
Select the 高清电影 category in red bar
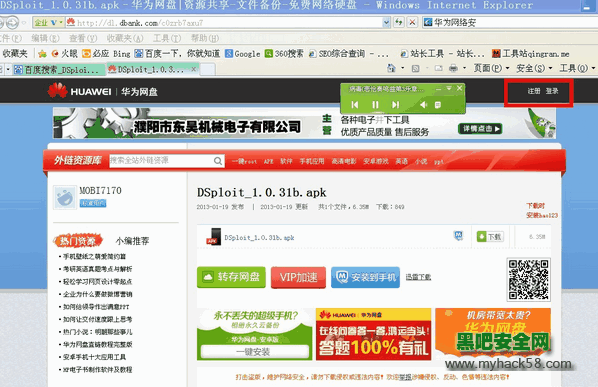pos(344,161)
